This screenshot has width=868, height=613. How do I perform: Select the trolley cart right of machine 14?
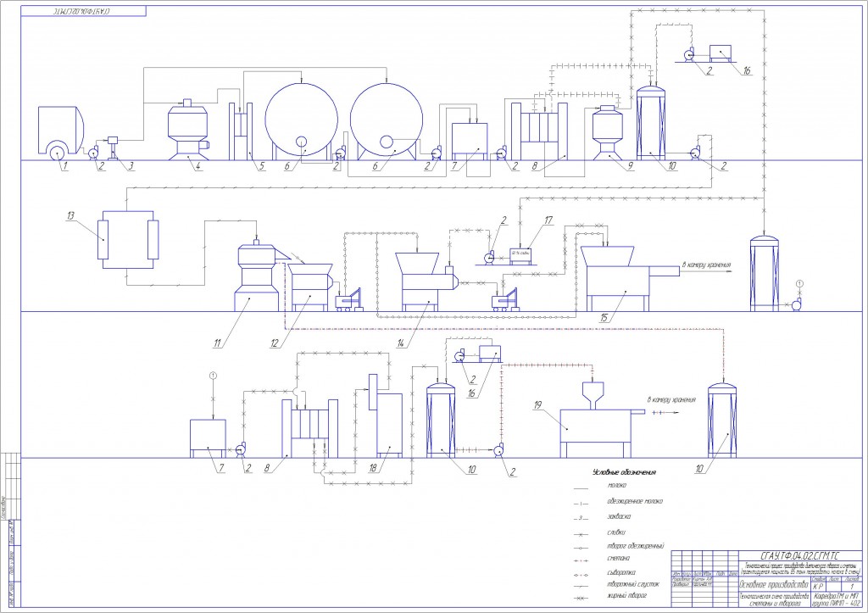click(506, 299)
